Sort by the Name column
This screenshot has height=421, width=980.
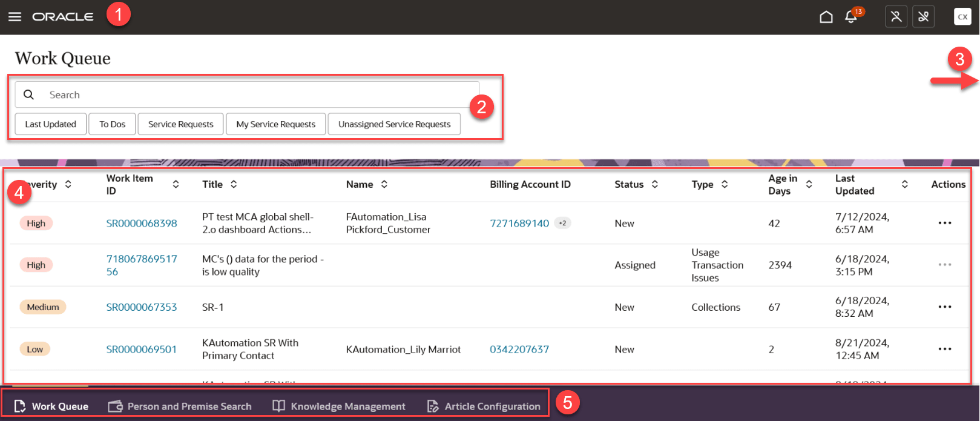tap(384, 184)
